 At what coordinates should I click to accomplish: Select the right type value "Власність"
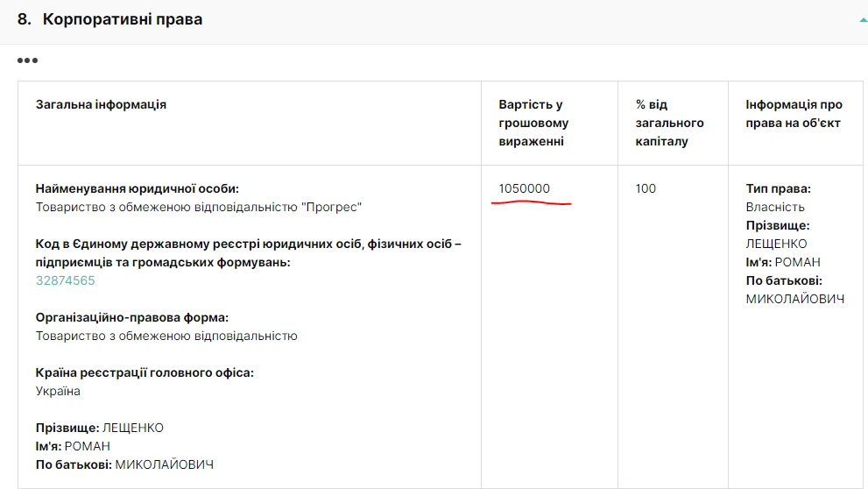[x=775, y=207]
